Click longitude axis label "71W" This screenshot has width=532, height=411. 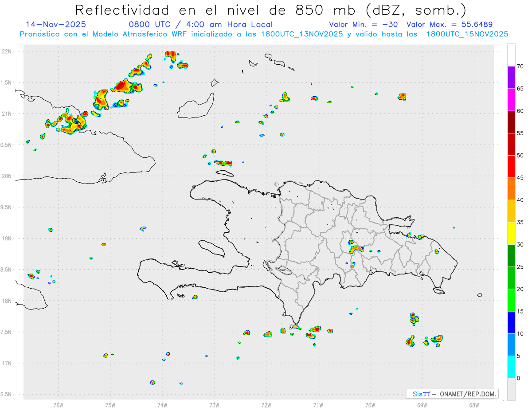318,405
